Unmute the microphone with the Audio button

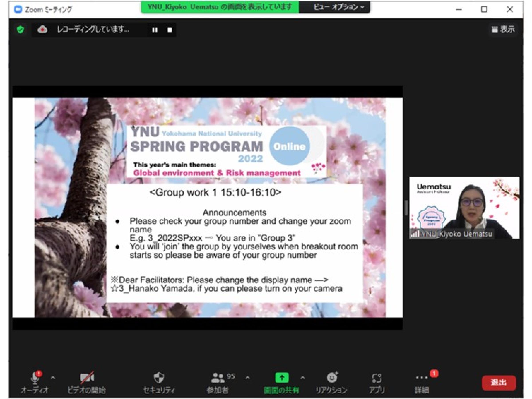click(x=35, y=382)
